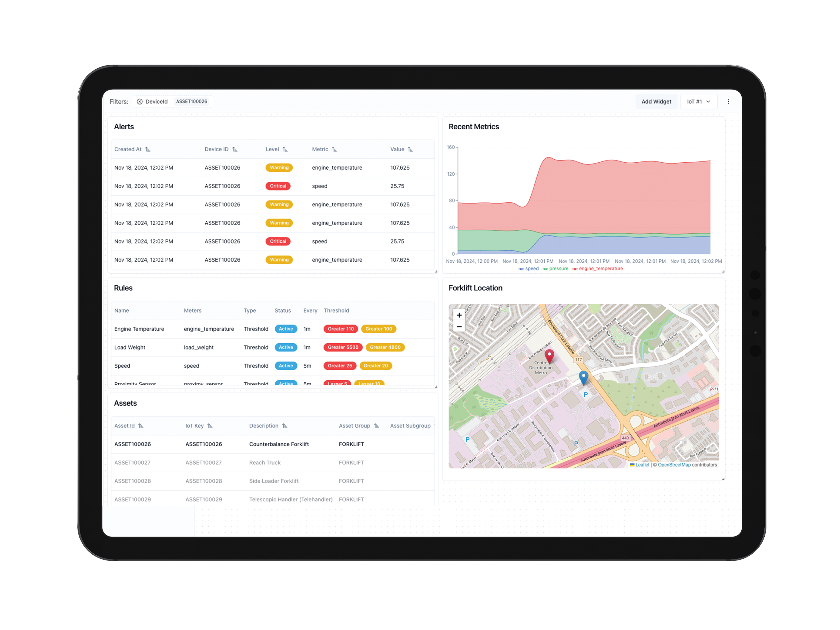Click the blue map marker pin
Image resolution: width=840 pixels, height=630 pixels.
583,377
